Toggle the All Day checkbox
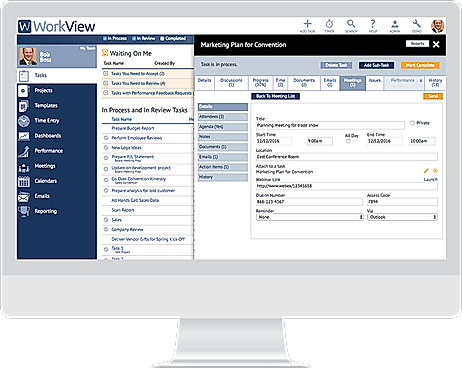This screenshot has height=368, width=462. pos(348,141)
